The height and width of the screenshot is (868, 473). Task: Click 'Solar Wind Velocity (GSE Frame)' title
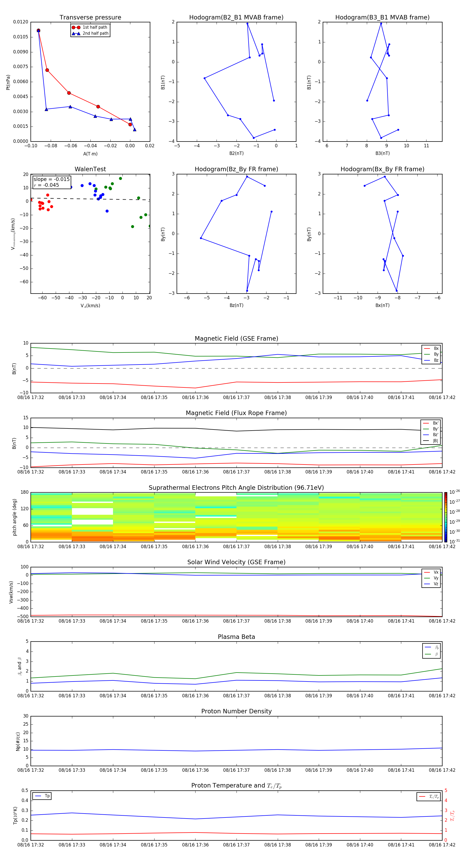(236, 562)
